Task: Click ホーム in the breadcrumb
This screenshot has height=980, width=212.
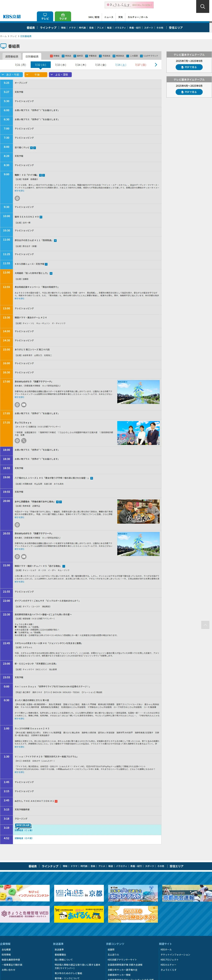Action: 3,36
